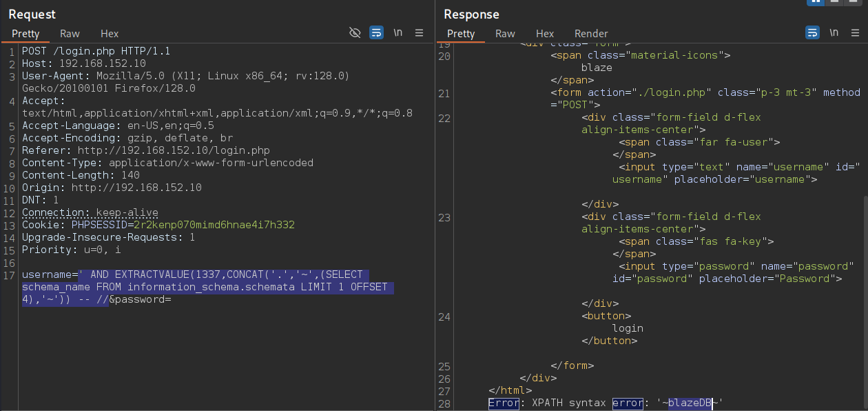This screenshot has height=411, width=868.
Task: Click the DNT: 1 header
Action: coord(40,200)
